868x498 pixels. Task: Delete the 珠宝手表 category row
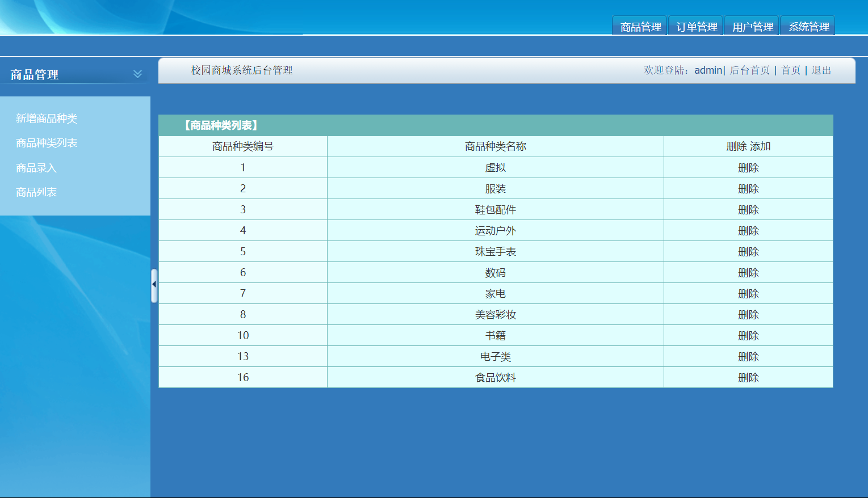pos(748,252)
